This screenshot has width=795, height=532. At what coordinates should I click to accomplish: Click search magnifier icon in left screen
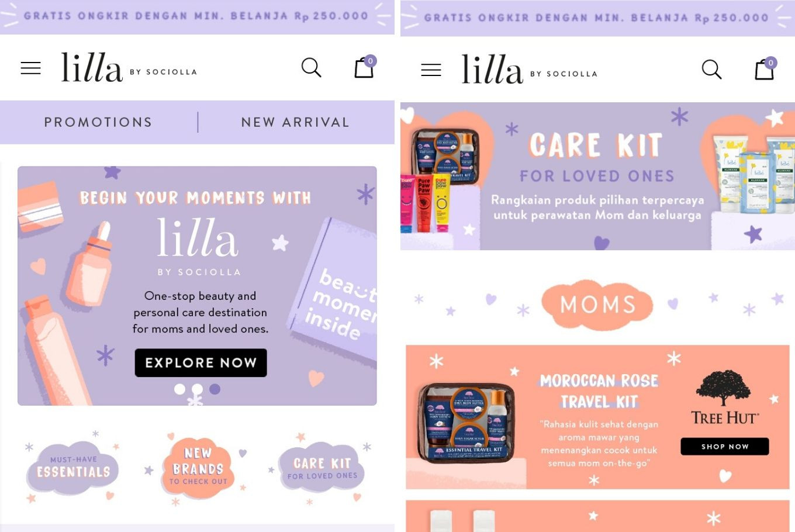(x=311, y=68)
